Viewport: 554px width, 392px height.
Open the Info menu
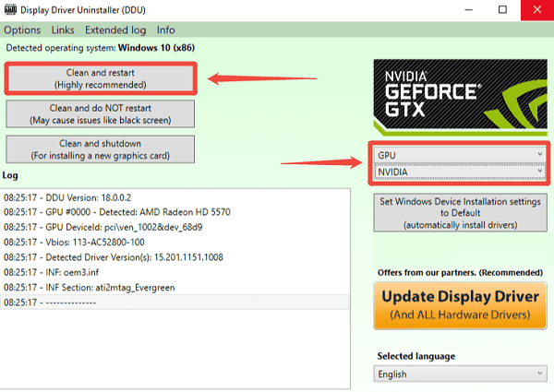click(166, 30)
